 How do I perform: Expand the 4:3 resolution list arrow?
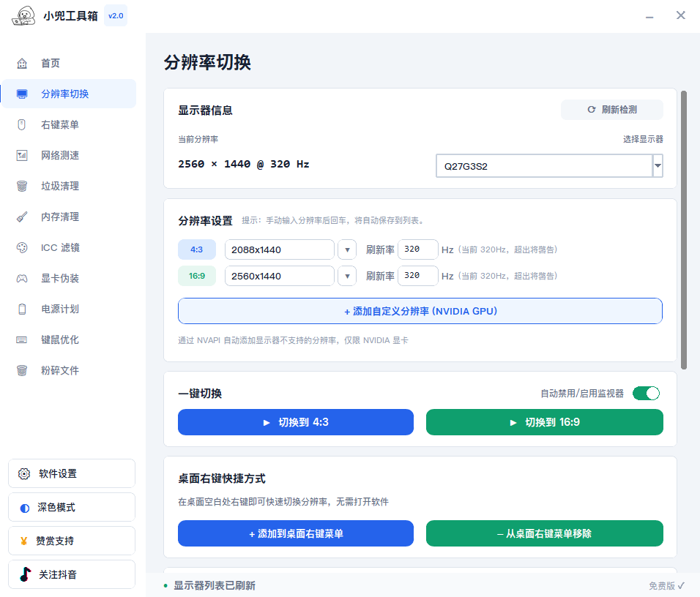pos(347,250)
